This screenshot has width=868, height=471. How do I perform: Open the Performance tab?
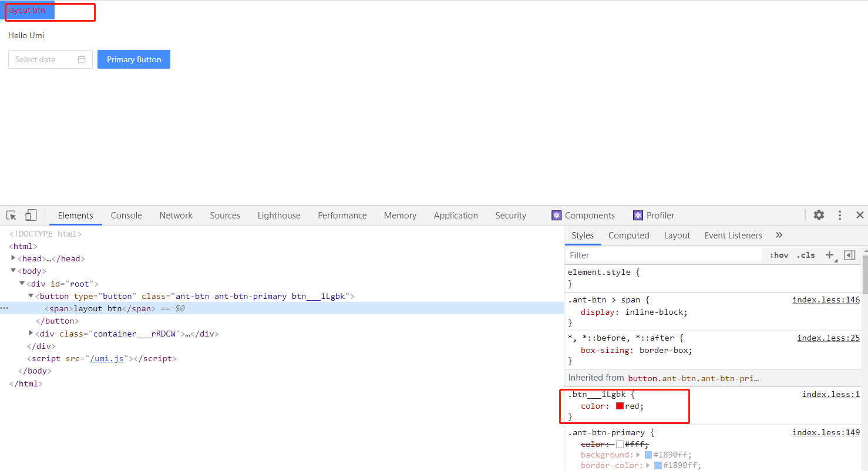[342, 216]
